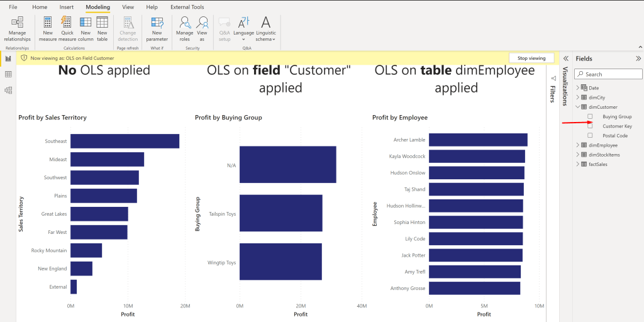The width and height of the screenshot is (644, 322).
Task: Collapse the dimCustomer table
Action: [577, 107]
